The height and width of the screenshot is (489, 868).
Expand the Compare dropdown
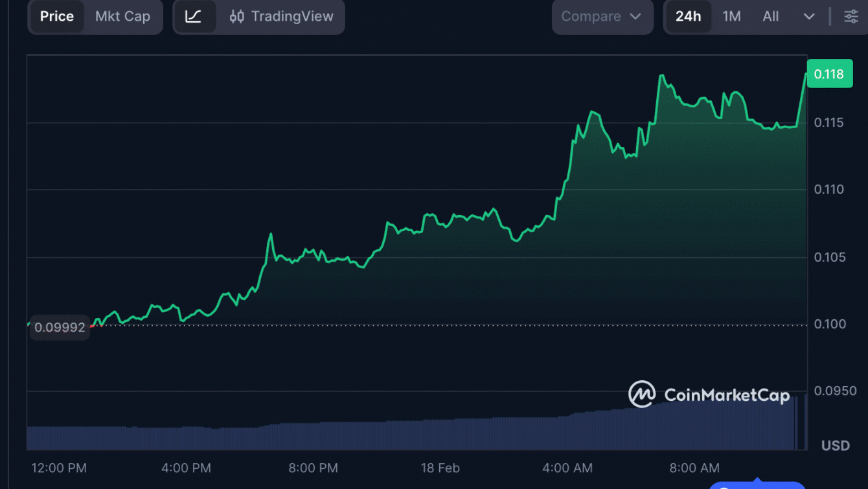(601, 17)
